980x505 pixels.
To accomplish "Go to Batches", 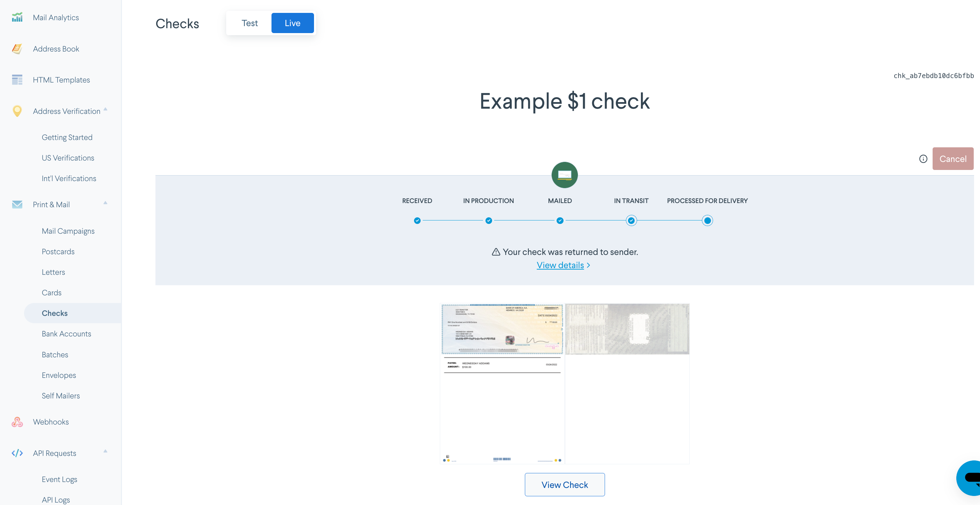I will coord(55,355).
